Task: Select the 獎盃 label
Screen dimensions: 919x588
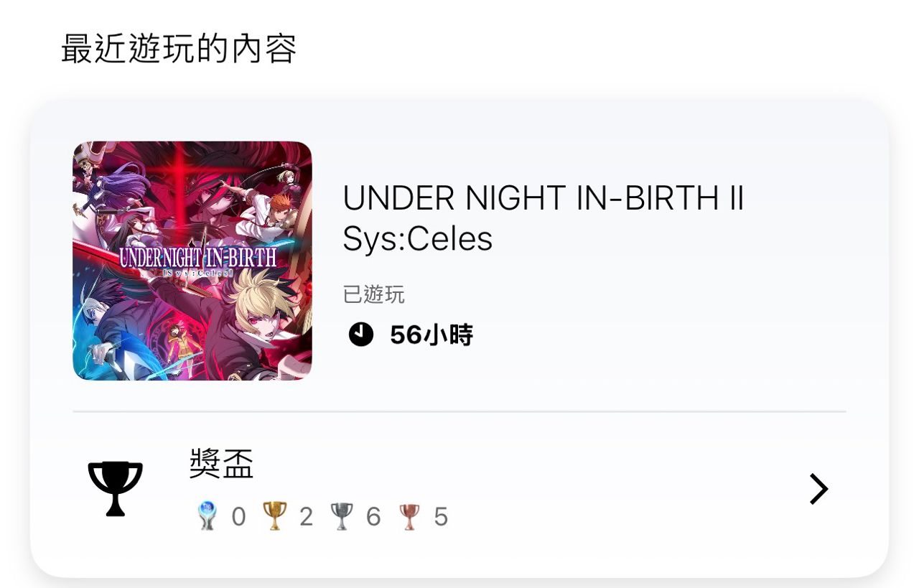Action: 222,464
